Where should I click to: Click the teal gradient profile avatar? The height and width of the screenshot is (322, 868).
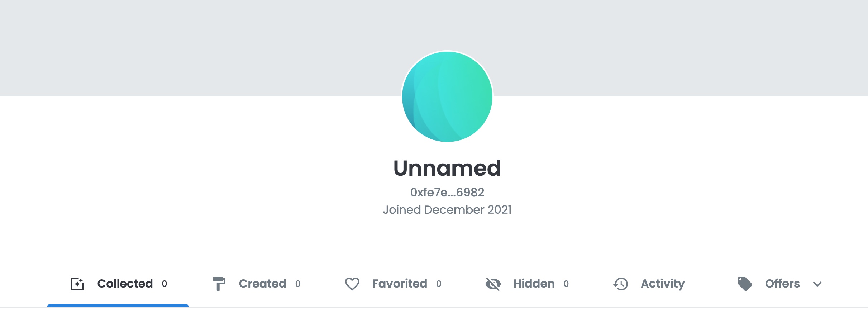(447, 96)
